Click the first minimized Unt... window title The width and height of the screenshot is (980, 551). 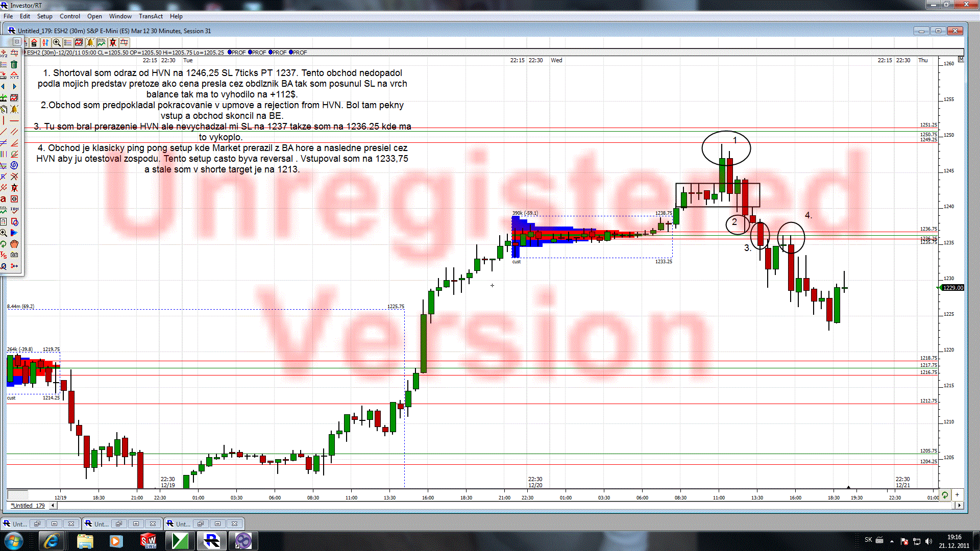[x=20, y=524]
